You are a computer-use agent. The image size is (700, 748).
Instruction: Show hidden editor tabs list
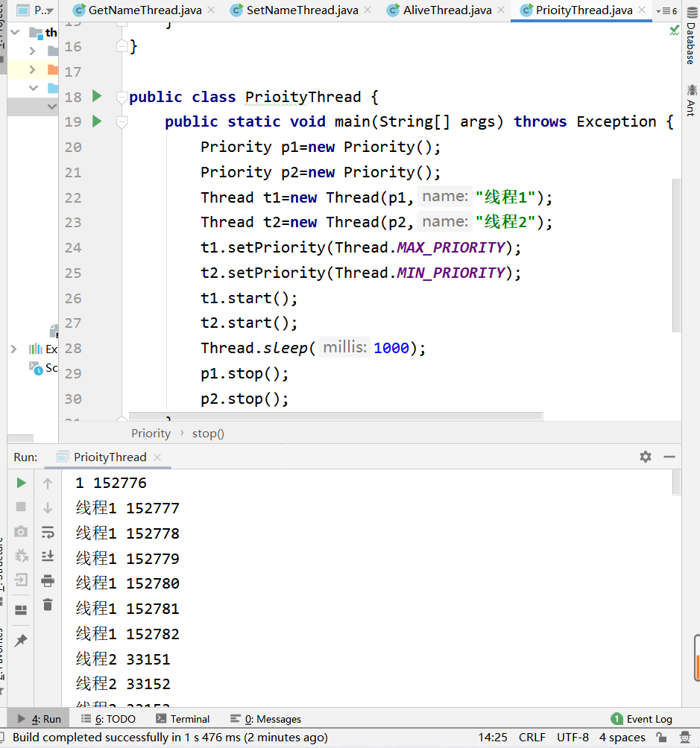click(667, 10)
